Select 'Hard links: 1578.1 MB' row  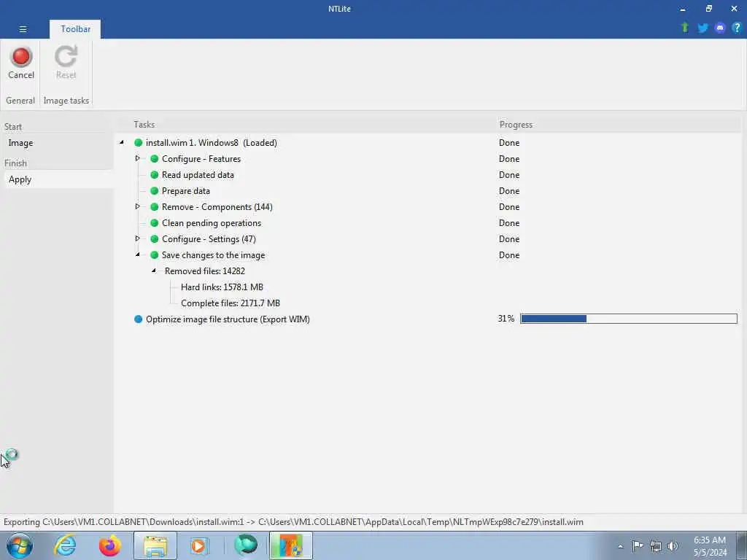(222, 287)
